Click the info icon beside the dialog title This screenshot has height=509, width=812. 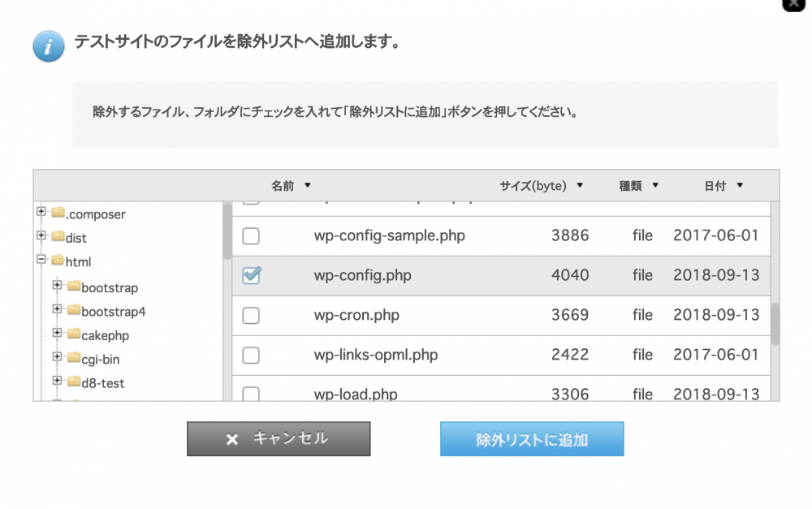click(47, 46)
